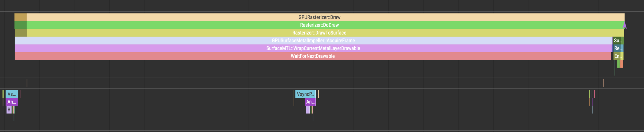The height and width of the screenshot is (132, 644).
Task: Select the left "Vs..." vsync slice
Action: [12, 94]
